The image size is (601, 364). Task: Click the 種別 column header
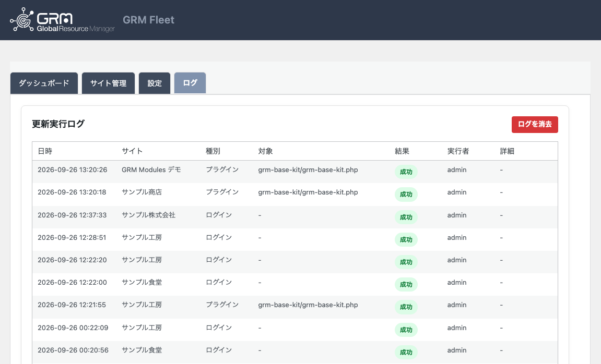tap(213, 151)
